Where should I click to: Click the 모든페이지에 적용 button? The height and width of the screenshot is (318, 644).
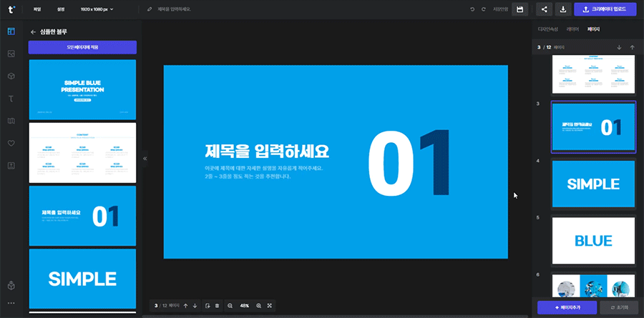coord(82,47)
